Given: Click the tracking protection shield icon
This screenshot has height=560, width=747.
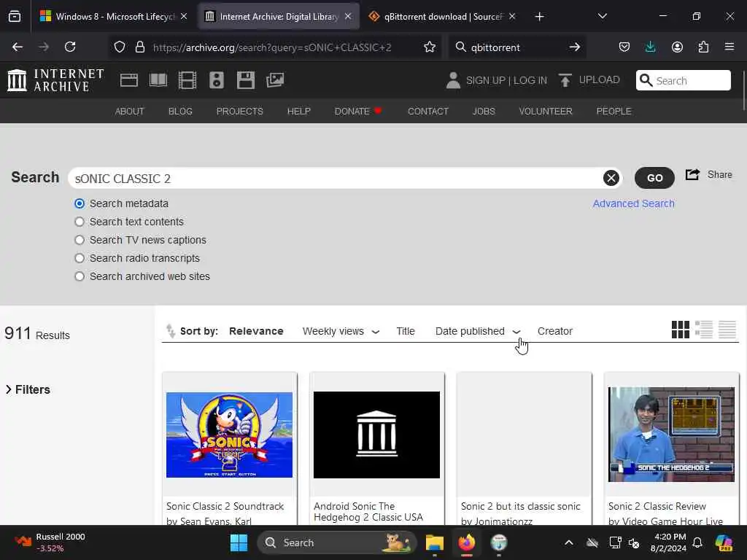Looking at the screenshot, I should click(x=120, y=47).
